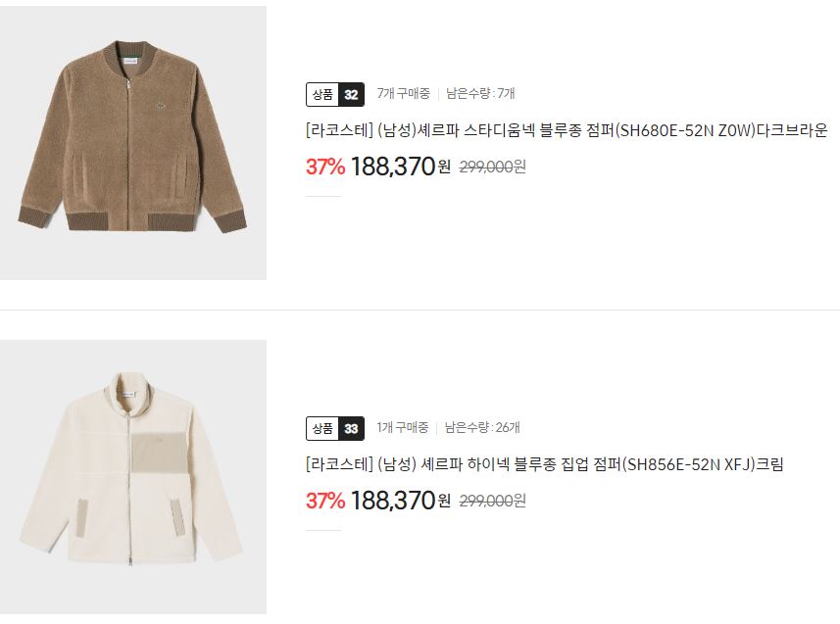Open the cream high-neck jacket image
Image resolution: width=840 pixels, height=624 pixels.
point(133,477)
